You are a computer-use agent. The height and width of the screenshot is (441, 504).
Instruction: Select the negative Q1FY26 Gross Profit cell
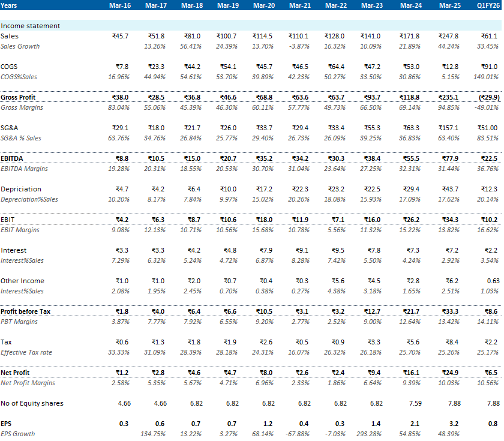(487, 97)
